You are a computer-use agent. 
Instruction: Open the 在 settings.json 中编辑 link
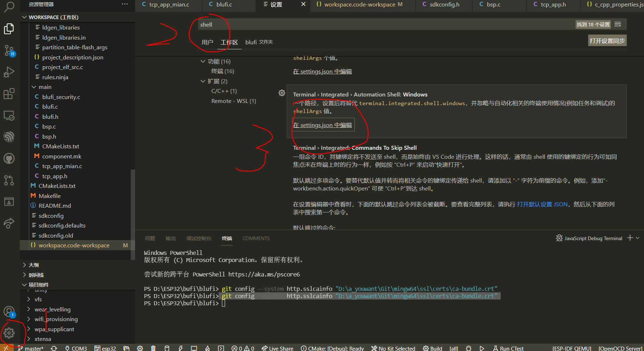(322, 125)
